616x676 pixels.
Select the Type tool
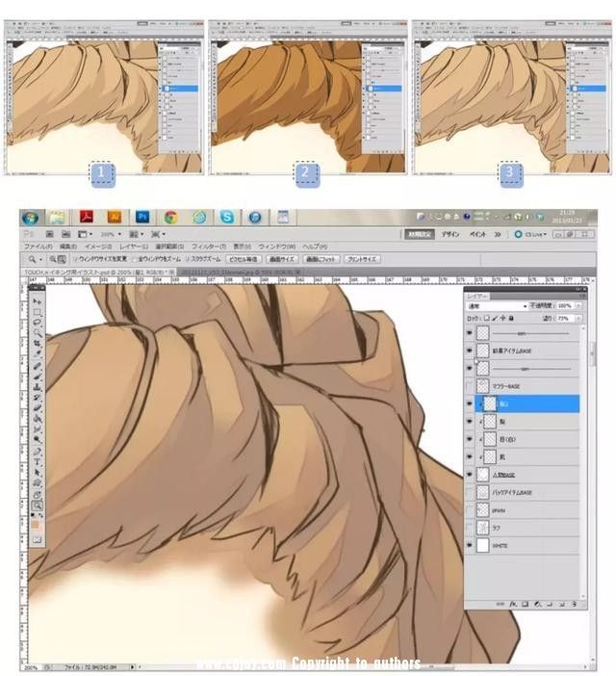point(38,462)
